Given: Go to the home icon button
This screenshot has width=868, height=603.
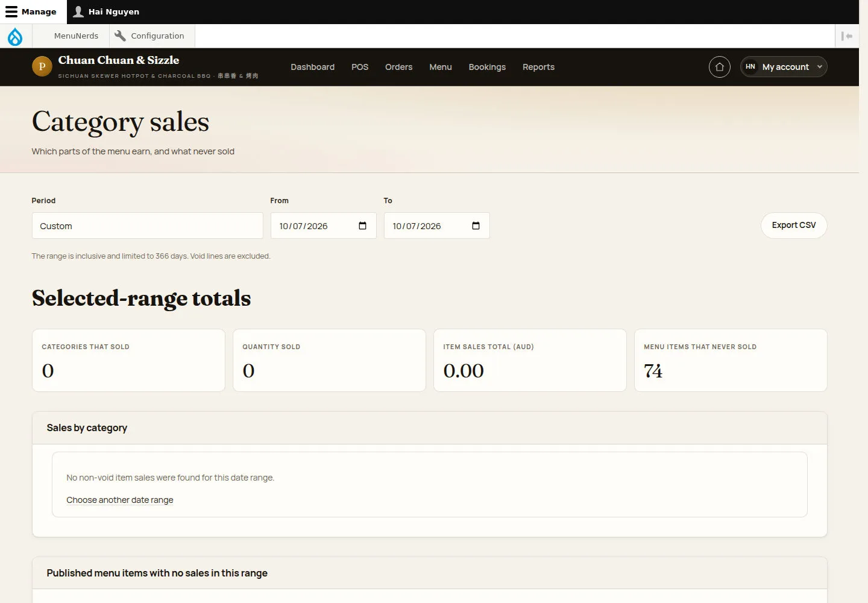Looking at the screenshot, I should click(x=719, y=67).
